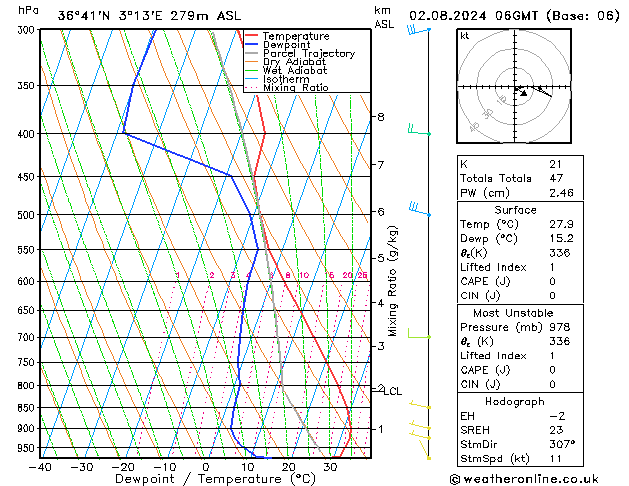Image resolution: width=629 pixels, height=486 pixels.
Task: Click the Totals Totals value 47
Action: coord(556,178)
